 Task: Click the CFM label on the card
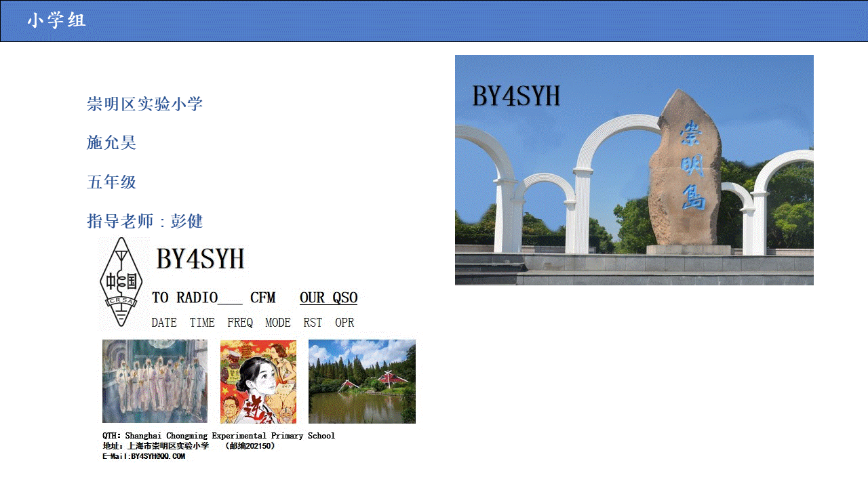pyautogui.click(x=262, y=298)
